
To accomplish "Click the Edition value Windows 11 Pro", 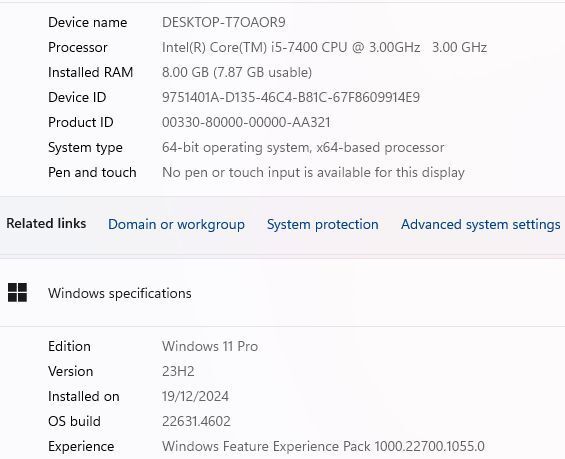I will tap(210, 346).
